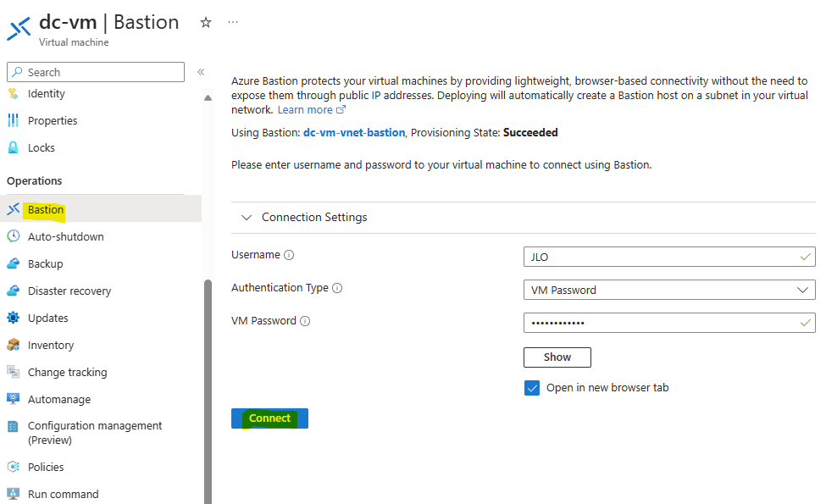The image size is (826, 504).
Task: Click the Locks padlock icon
Action: 14,147
